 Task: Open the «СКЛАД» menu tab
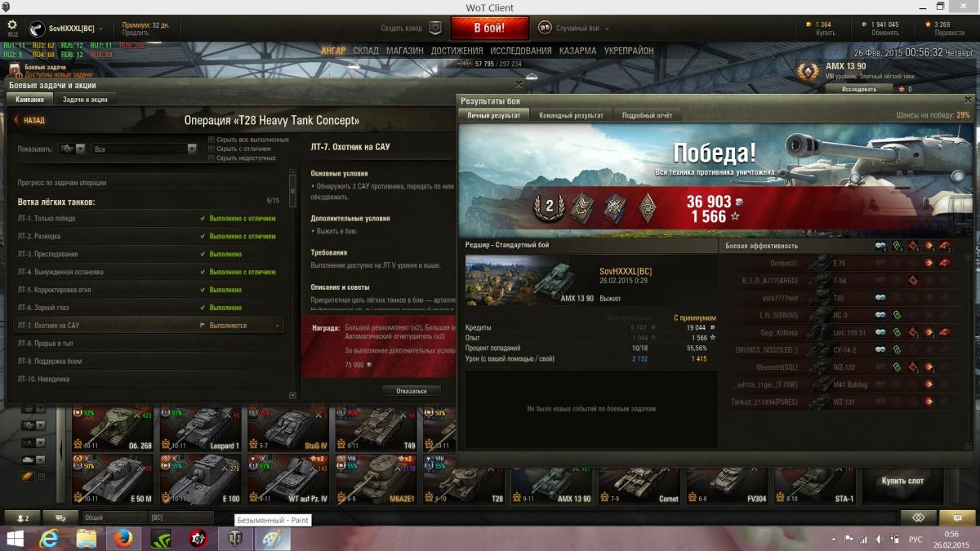366,51
